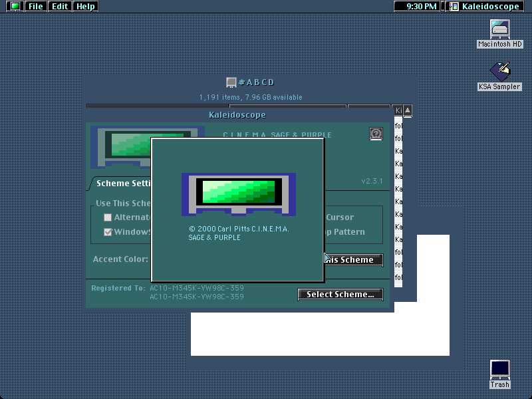Click the Cursor option label
The image size is (532, 399).
coord(340,217)
